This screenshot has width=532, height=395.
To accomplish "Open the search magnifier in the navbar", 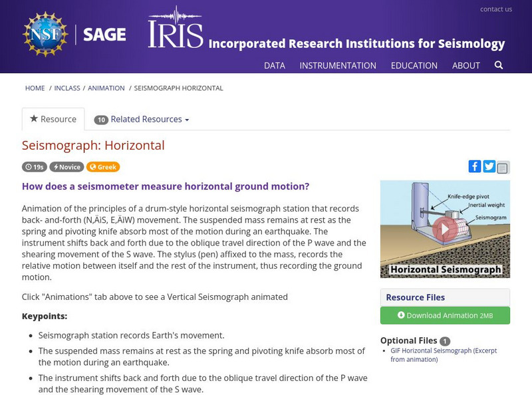I will (x=497, y=65).
